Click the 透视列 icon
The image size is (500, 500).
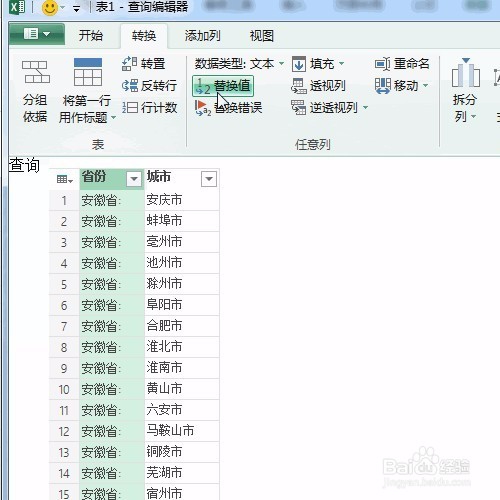[x=299, y=86]
